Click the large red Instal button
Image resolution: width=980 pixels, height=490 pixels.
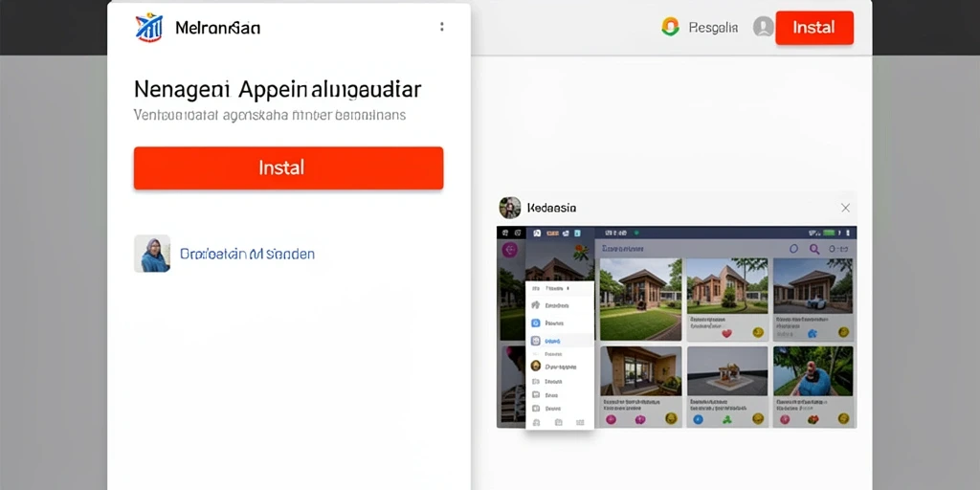pos(288,167)
